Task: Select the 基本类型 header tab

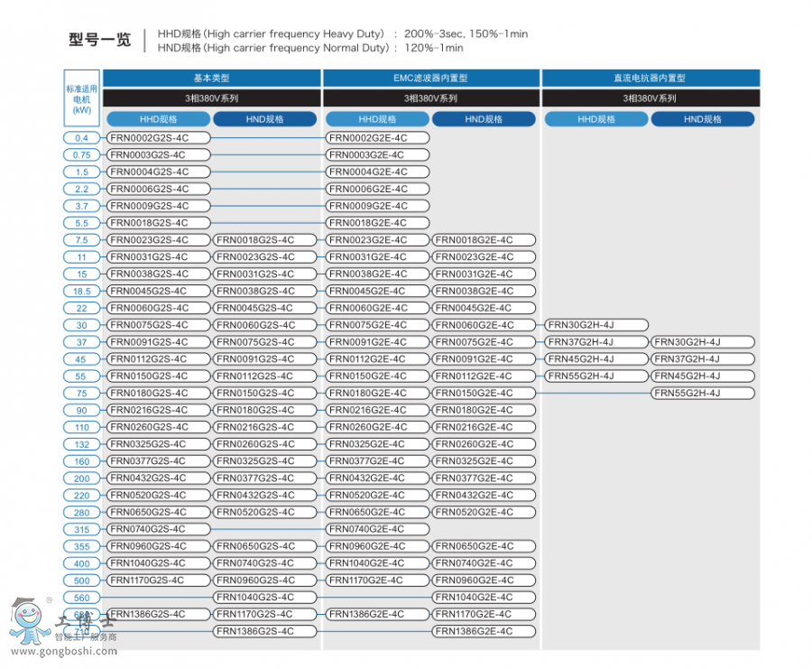Action: pos(211,79)
